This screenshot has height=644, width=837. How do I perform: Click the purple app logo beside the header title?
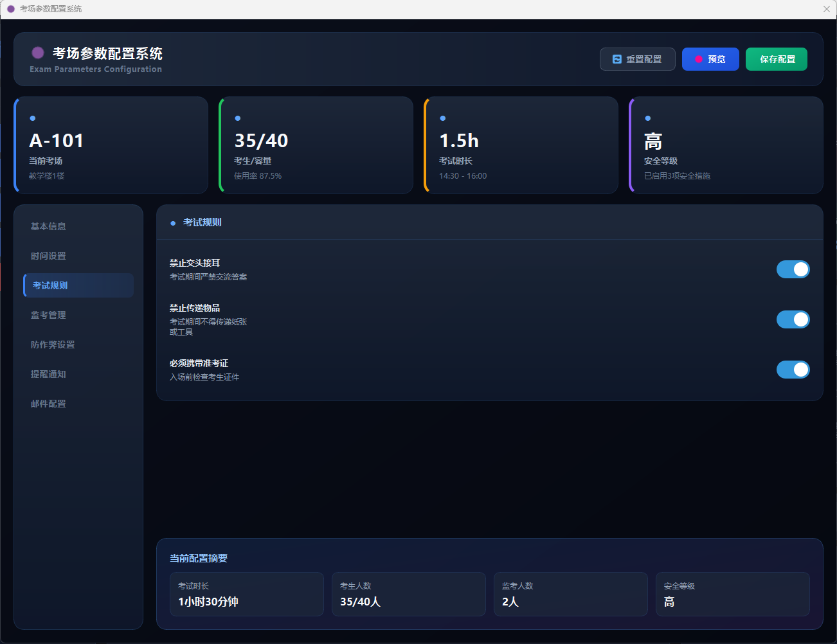pos(38,53)
